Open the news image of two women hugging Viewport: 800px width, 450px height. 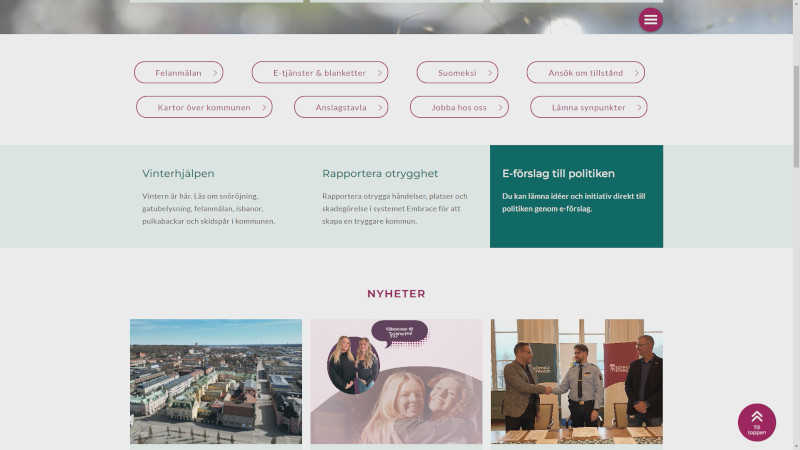pyautogui.click(x=396, y=382)
